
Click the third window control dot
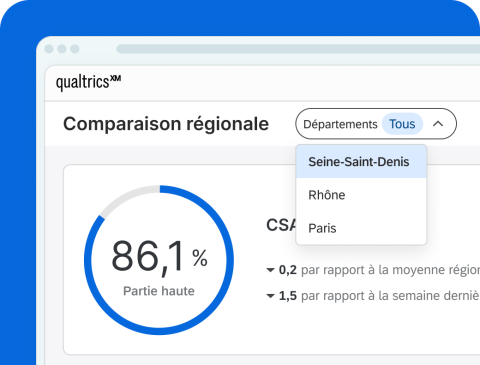(x=75, y=49)
